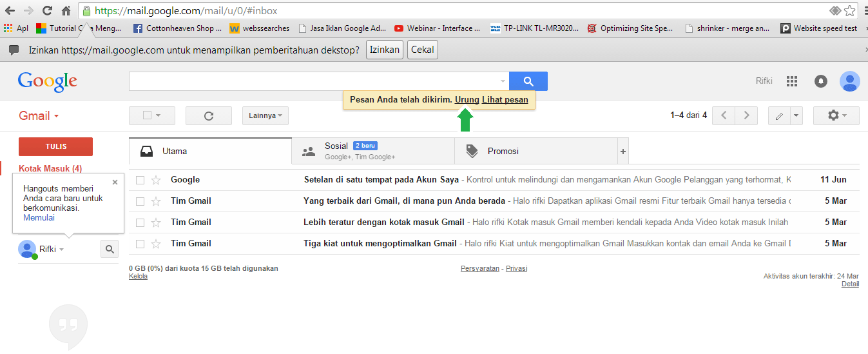The width and height of the screenshot is (868, 354).
Task: Bookmark this page with the star icon
Action: click(850, 10)
